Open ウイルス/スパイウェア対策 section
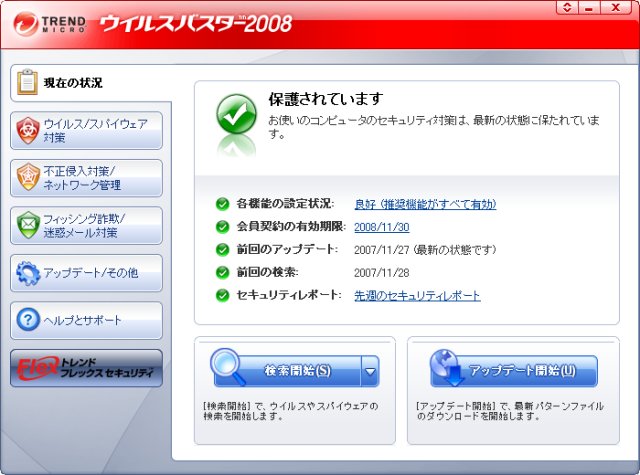This screenshot has width=640, height=475. coord(86,131)
